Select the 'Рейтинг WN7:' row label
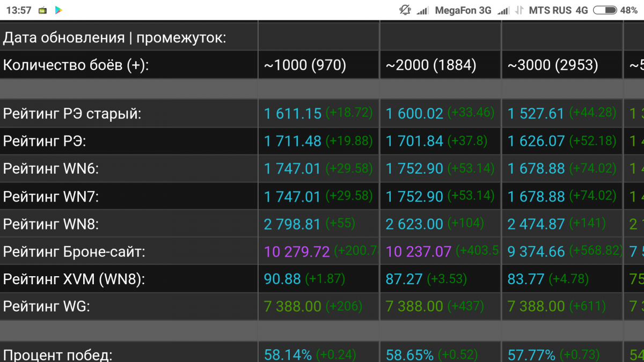The height and width of the screenshot is (362, 644). tap(51, 197)
